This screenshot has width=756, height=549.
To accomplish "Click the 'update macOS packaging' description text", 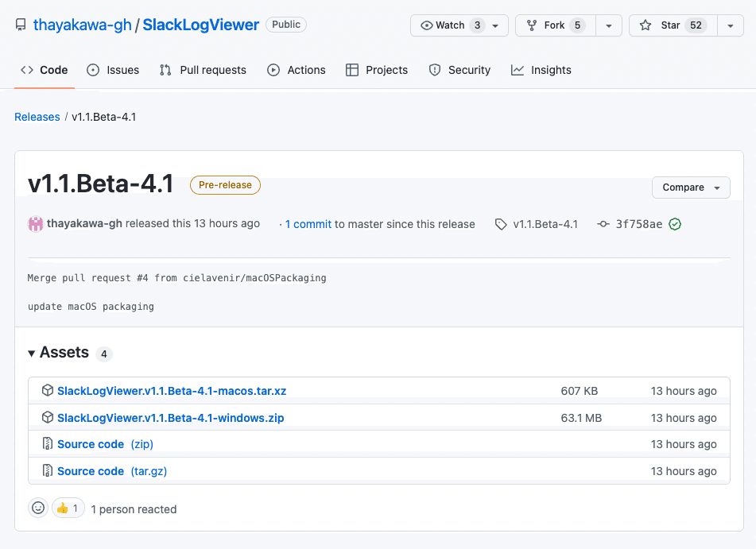I will 91,307.
